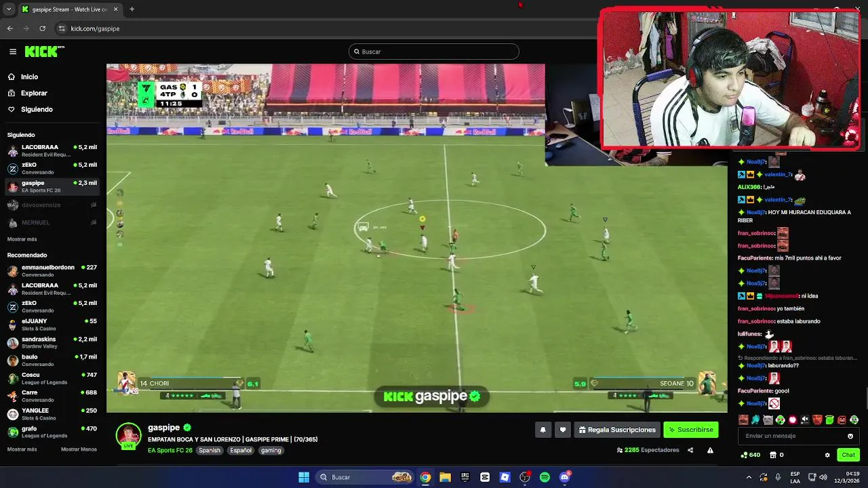Image resolution: width=868 pixels, height=488 pixels.
Task: Click the green Chat send button
Action: [848, 455]
